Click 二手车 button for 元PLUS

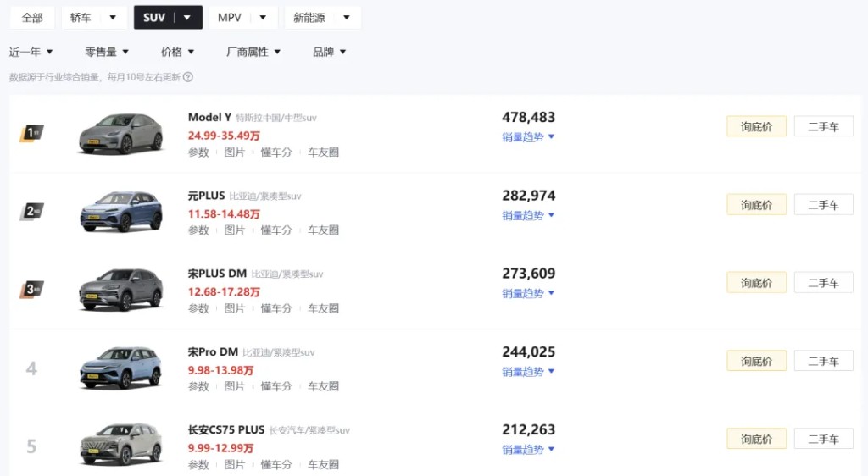point(824,205)
